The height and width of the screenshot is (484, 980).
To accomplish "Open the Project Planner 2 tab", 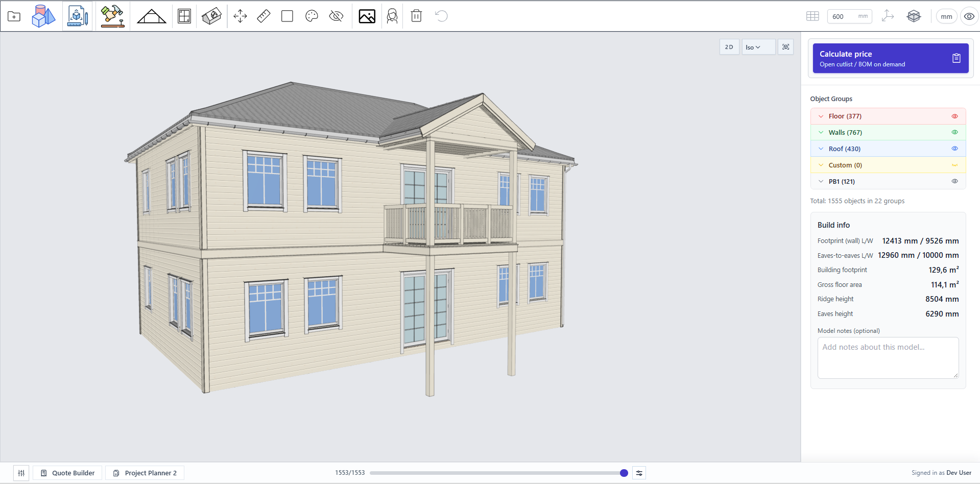I will click(145, 473).
